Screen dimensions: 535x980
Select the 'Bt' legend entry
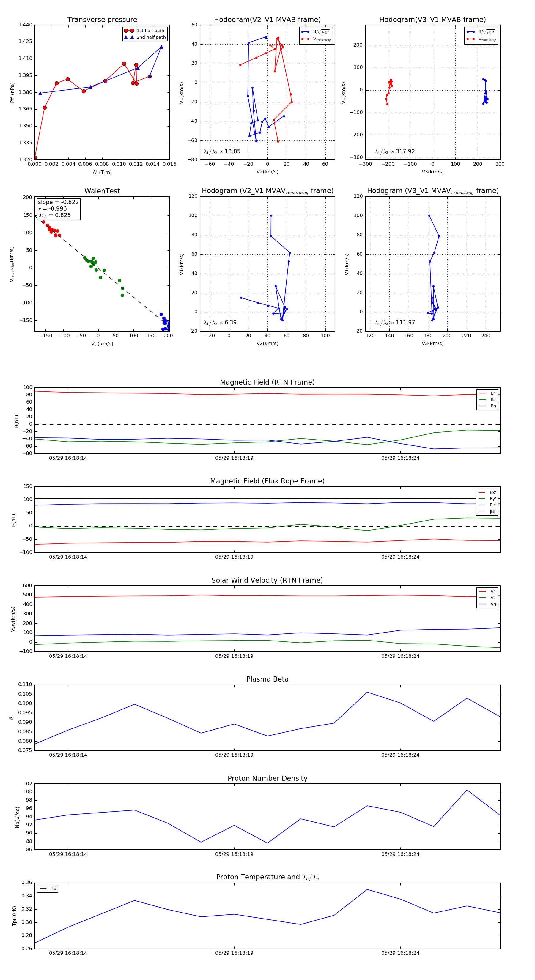tap(487, 399)
